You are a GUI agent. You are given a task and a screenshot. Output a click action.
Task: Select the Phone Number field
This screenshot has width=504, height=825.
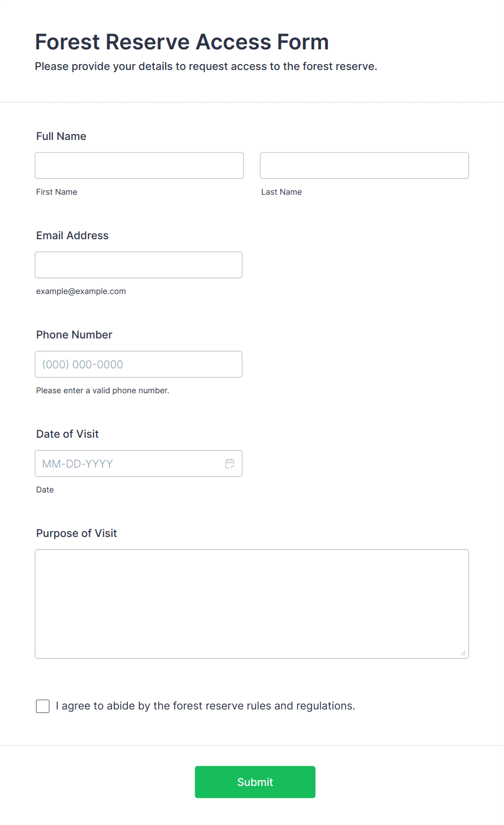[139, 364]
